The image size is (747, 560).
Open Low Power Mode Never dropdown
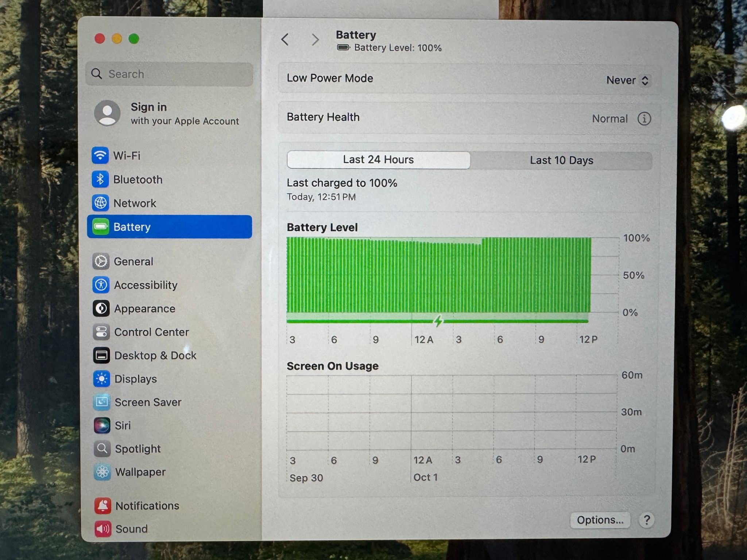click(628, 80)
